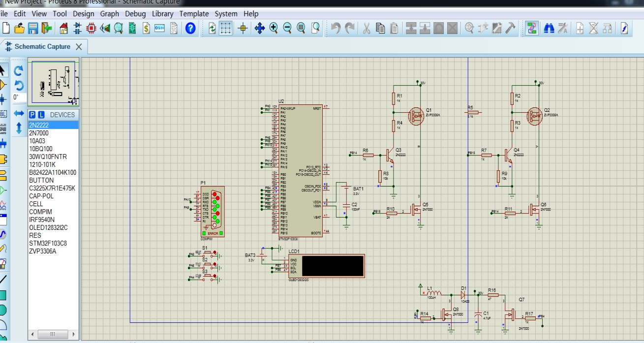Image resolution: width=644 pixels, height=343 pixels.
Task: Undo the last change
Action: (336, 28)
